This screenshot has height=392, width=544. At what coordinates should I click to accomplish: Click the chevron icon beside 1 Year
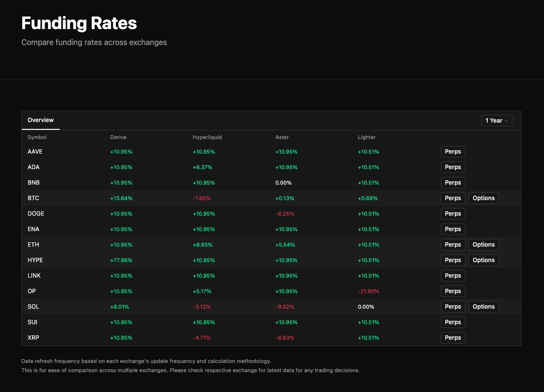point(506,121)
